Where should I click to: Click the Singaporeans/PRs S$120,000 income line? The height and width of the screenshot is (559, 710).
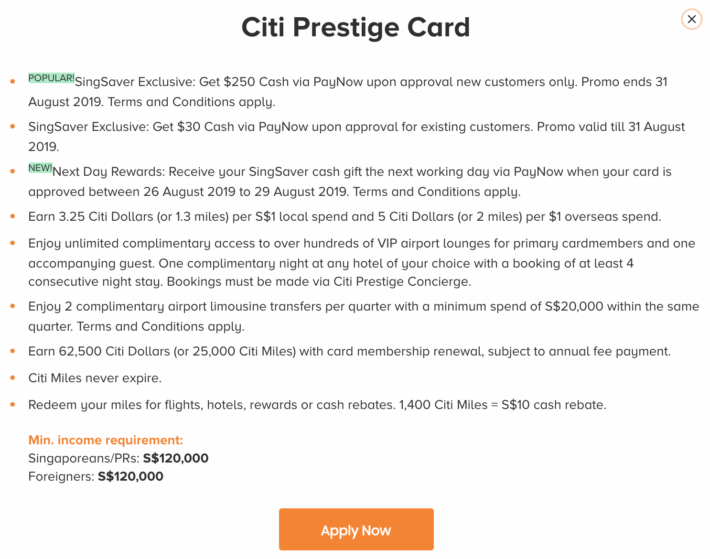[x=118, y=458]
